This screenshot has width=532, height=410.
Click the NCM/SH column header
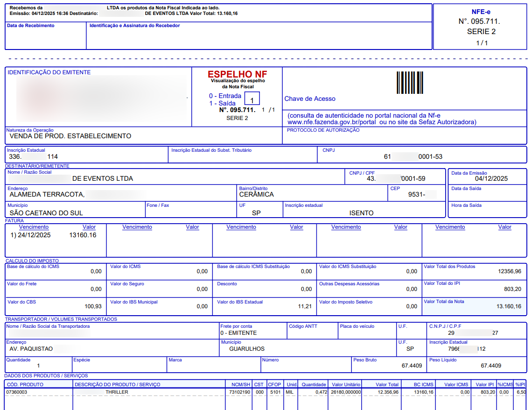coord(241,384)
